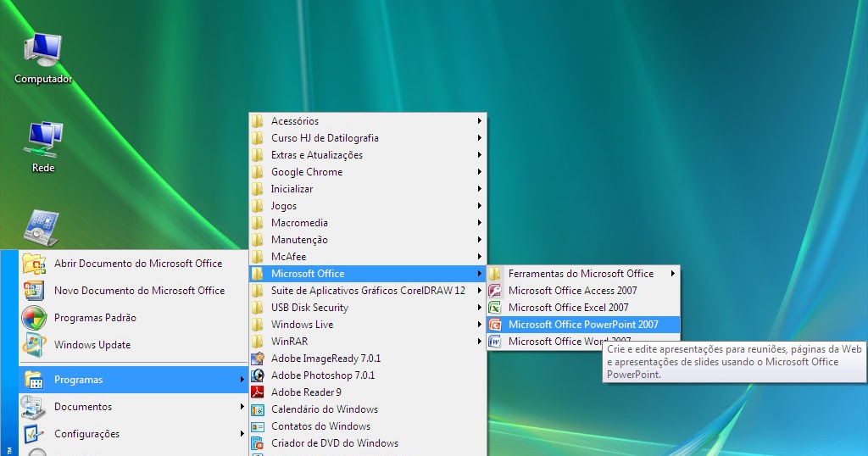Viewport: 868px width, 456px height.
Task: Click the Adobe Reader 9 icon
Action: click(258, 392)
